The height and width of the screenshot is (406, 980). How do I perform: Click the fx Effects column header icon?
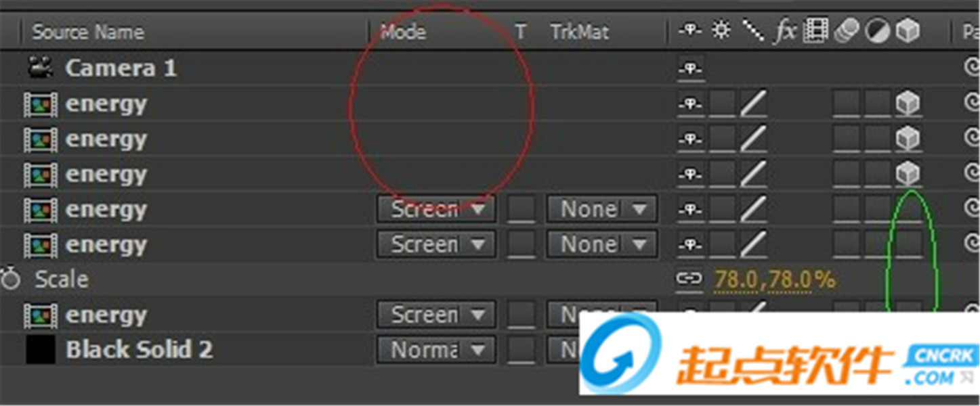click(x=785, y=31)
